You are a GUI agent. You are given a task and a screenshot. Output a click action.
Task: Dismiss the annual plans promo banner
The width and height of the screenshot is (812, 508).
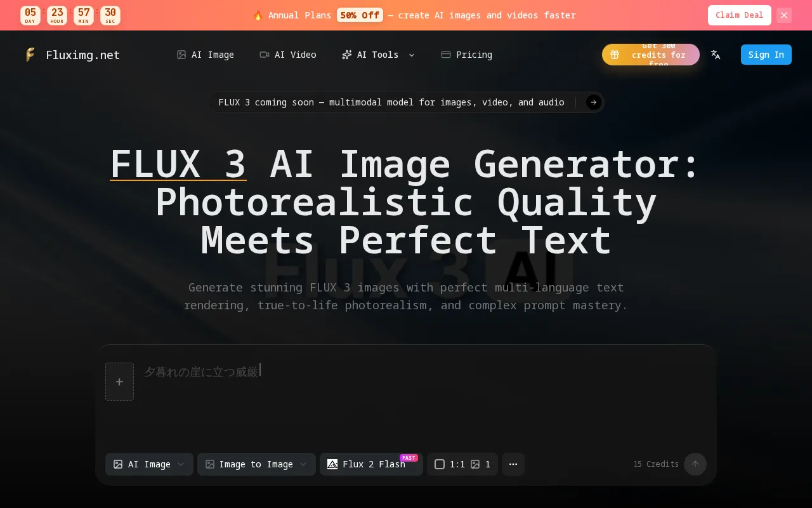tap(784, 15)
